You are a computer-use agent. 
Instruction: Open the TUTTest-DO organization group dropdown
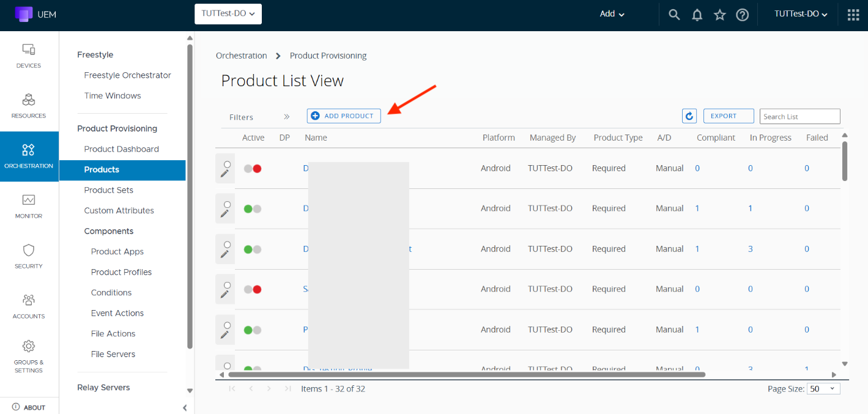228,14
